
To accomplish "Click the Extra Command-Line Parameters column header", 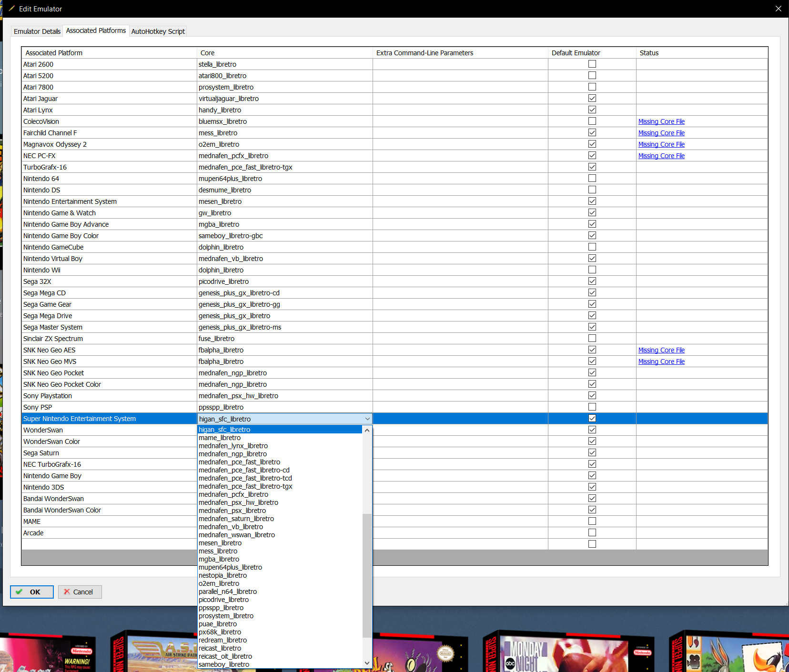I will pos(460,53).
